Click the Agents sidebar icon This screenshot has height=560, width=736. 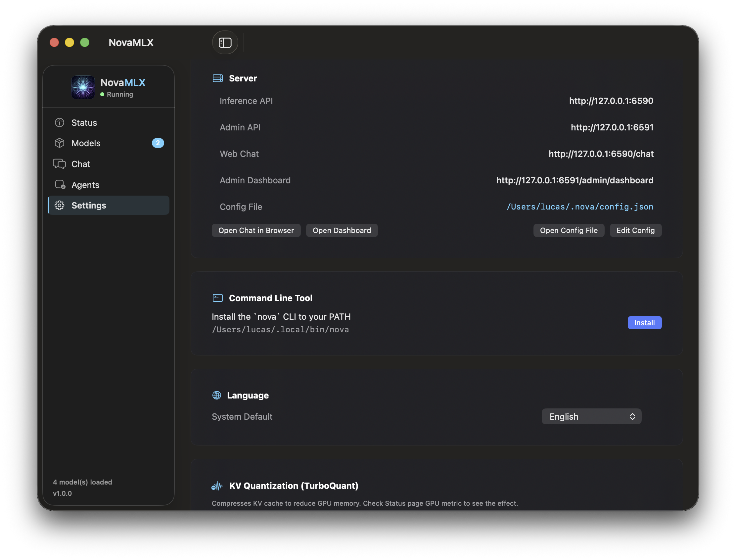tap(60, 185)
